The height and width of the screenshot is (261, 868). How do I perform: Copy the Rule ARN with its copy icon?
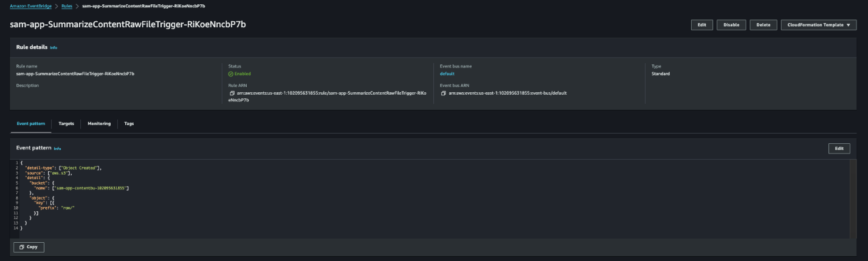click(x=231, y=93)
